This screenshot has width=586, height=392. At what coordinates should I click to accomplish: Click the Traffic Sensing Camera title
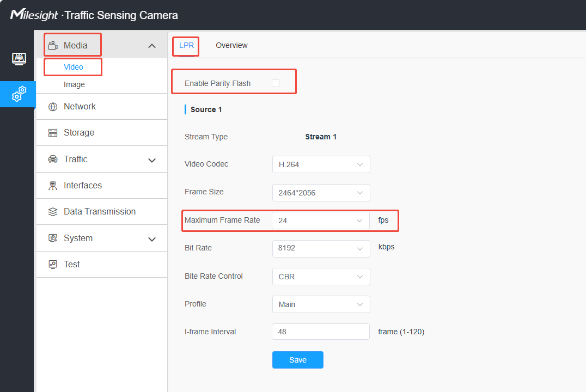point(121,15)
